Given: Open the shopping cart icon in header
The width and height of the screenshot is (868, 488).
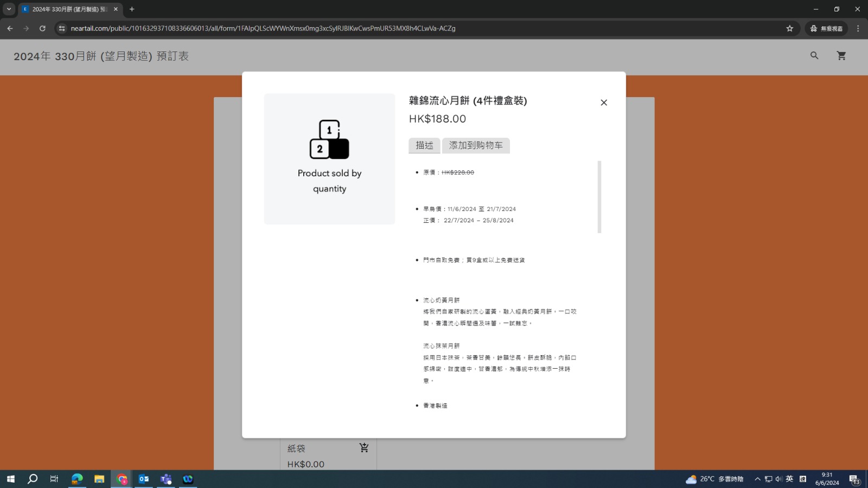Looking at the screenshot, I should pyautogui.click(x=841, y=56).
